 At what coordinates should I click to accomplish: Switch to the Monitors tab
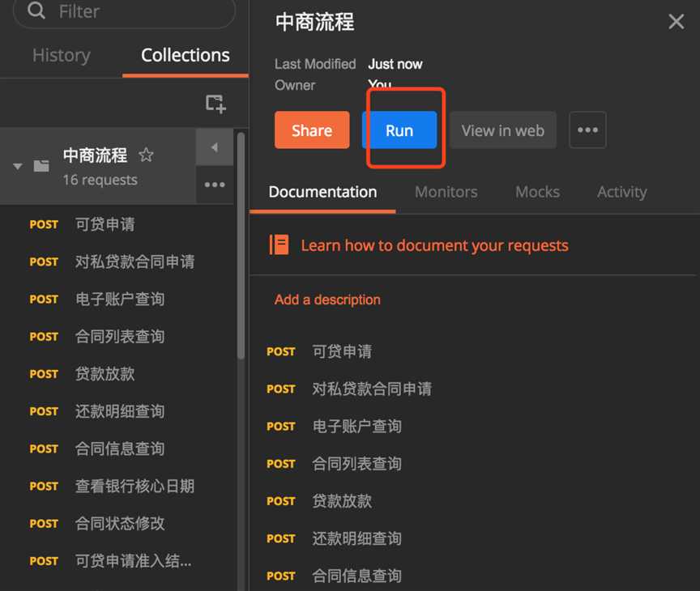pos(446,192)
